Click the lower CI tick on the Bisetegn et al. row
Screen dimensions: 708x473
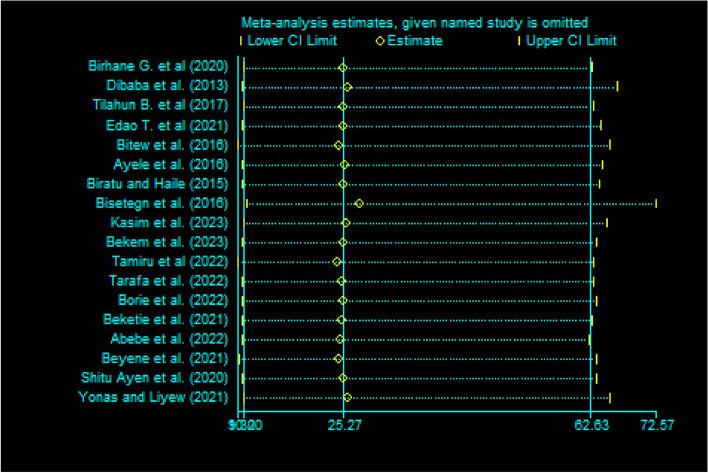(247, 204)
